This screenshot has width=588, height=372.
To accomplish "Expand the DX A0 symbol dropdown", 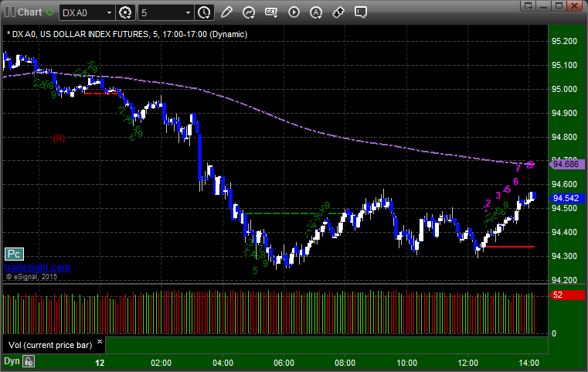I will tap(109, 13).
